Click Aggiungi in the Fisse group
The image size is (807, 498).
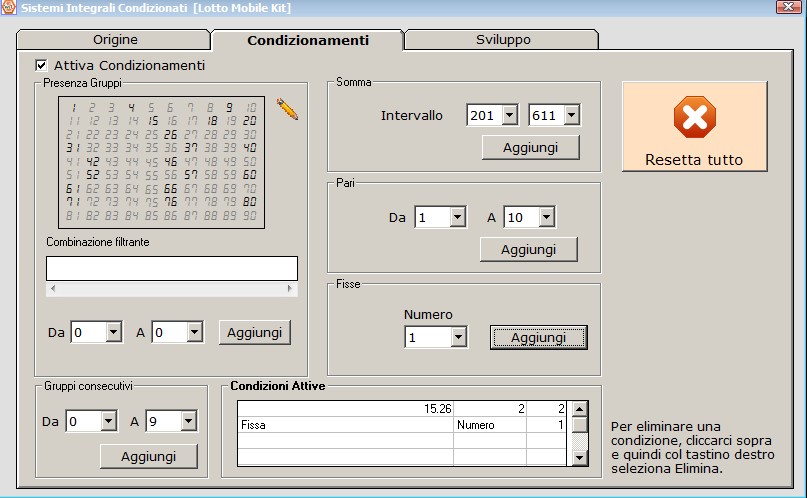click(x=538, y=337)
